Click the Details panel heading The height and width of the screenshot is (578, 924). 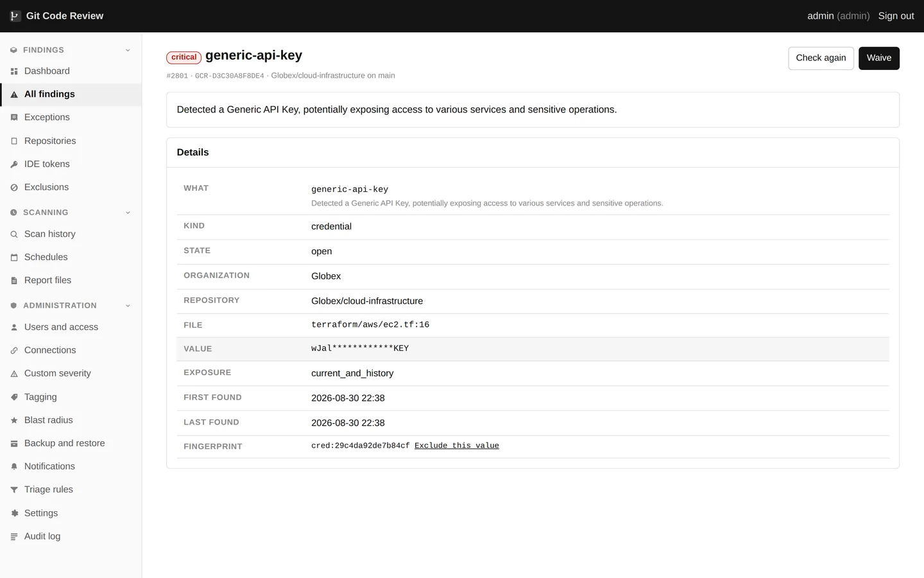[x=193, y=153]
